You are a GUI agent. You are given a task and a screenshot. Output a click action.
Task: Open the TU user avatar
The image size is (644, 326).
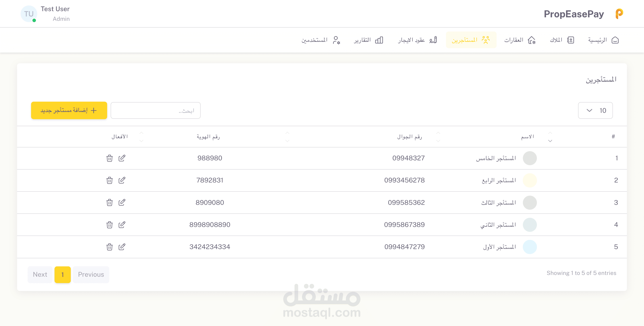pos(29,14)
